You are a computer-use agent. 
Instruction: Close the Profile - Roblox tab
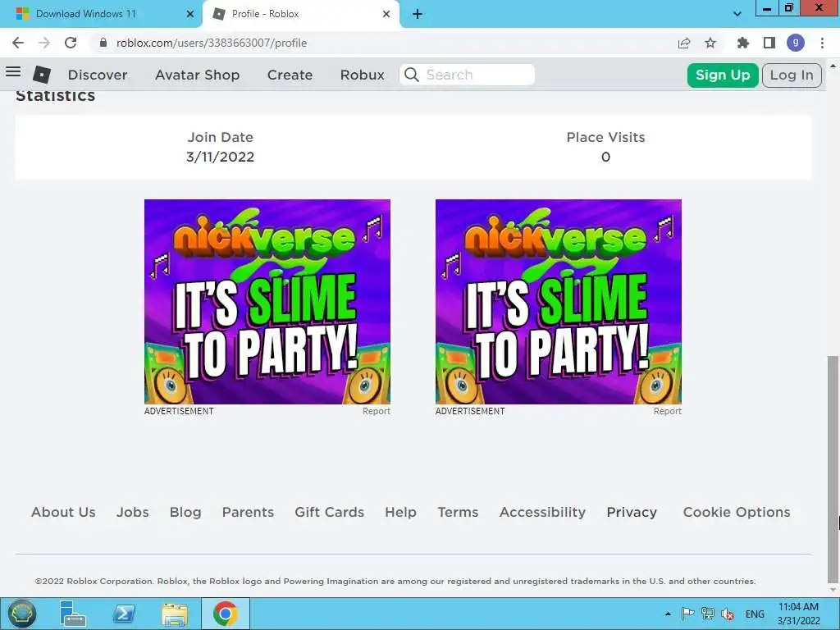[x=386, y=14]
